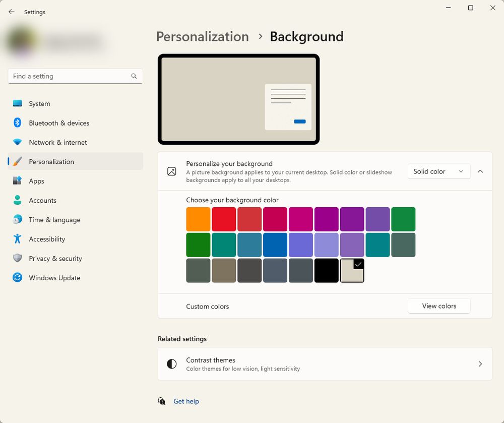Open the Get help link
The width and height of the screenshot is (504, 423).
[x=186, y=401]
